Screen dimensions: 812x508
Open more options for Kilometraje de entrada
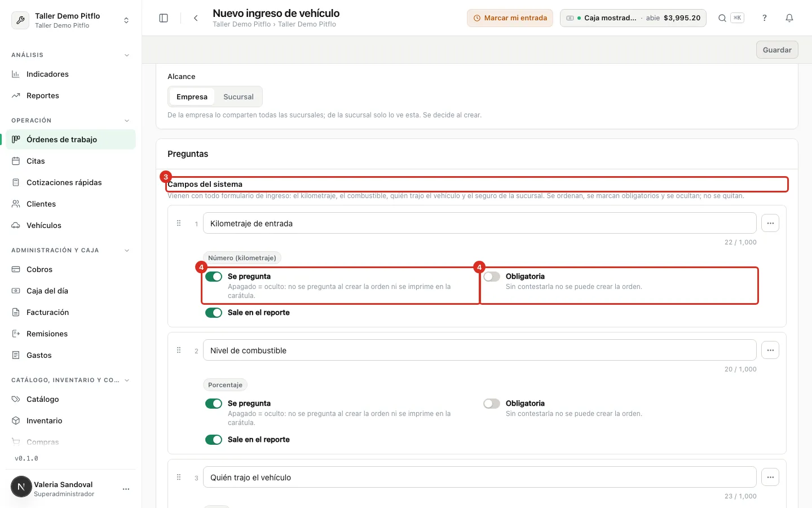coord(770,223)
